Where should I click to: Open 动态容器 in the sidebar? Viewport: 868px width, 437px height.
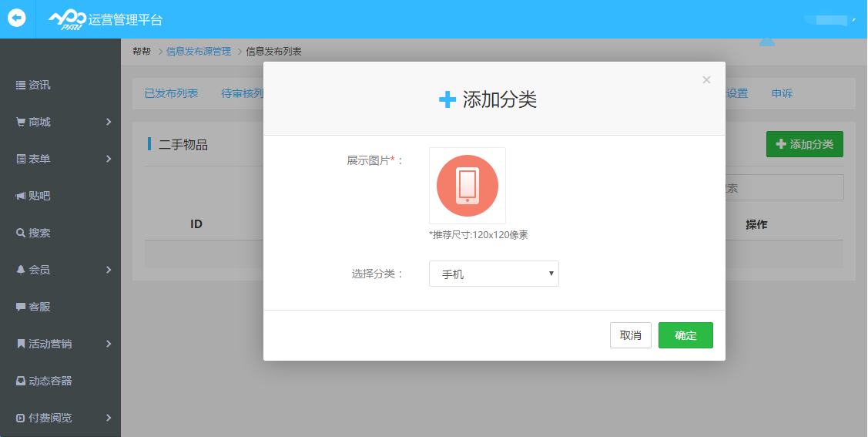click(49, 381)
